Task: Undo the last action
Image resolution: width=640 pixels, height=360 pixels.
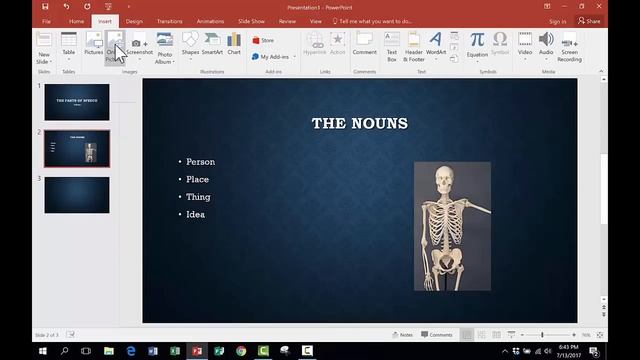Action: pyautogui.click(x=66, y=7)
